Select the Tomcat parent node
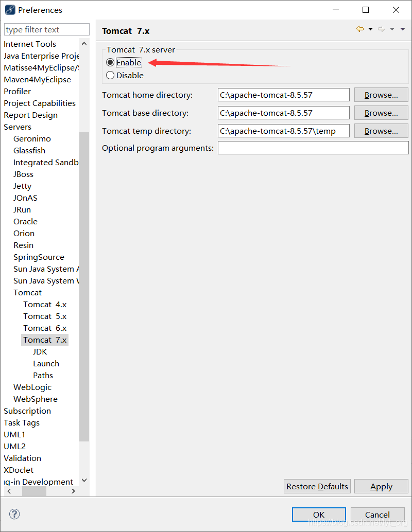The height and width of the screenshot is (532, 412). (x=27, y=293)
